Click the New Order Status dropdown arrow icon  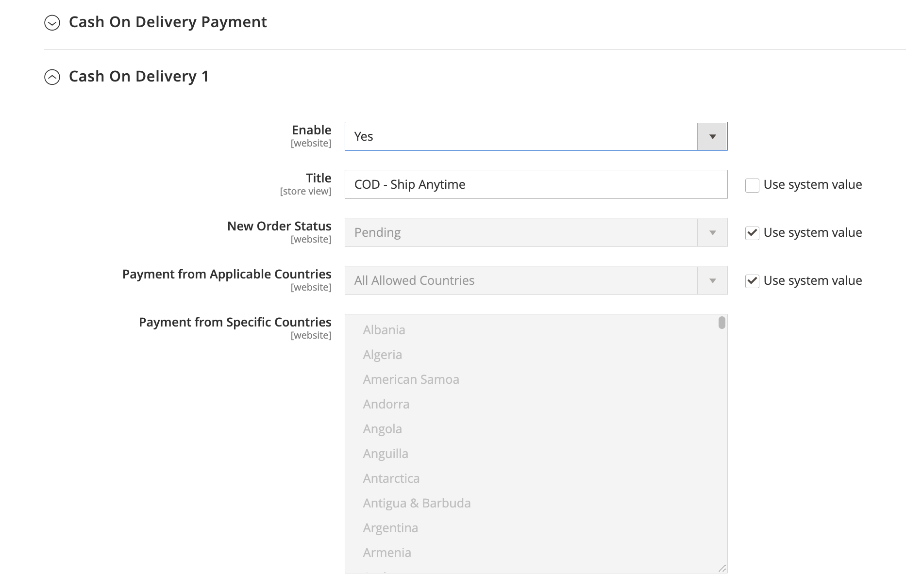[x=712, y=232]
